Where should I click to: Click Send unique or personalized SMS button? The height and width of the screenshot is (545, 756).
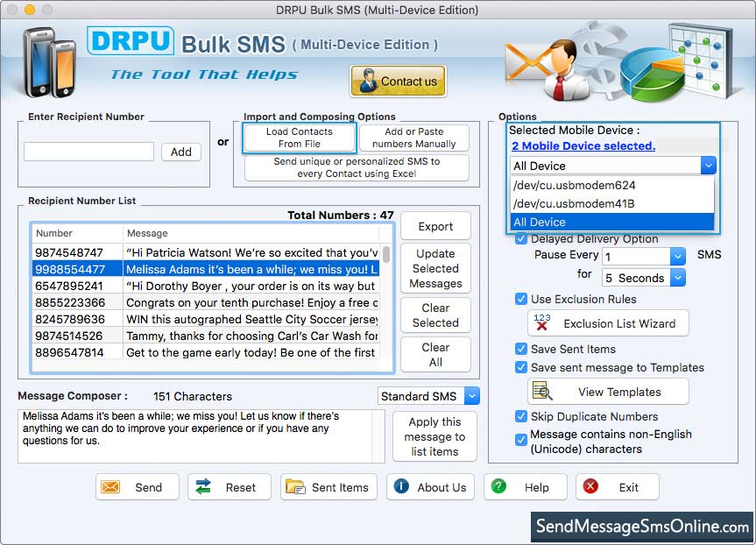click(357, 167)
